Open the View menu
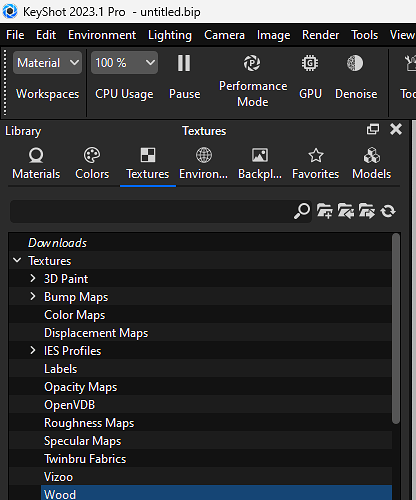This screenshot has height=500, width=416. pyautogui.click(x=402, y=35)
